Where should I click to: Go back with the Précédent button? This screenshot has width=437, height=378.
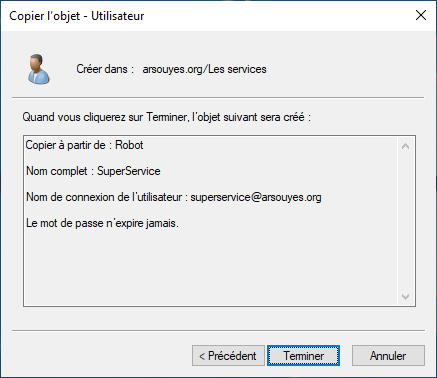(228, 356)
